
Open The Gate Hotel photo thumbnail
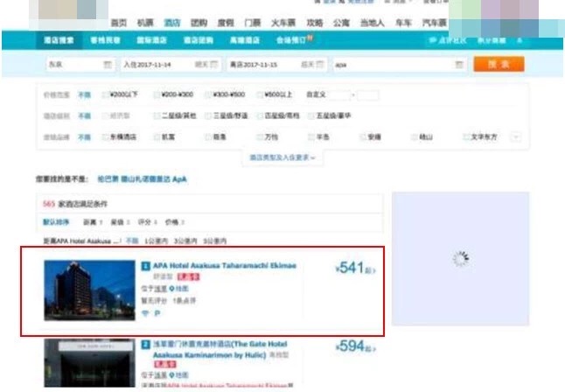89,363
